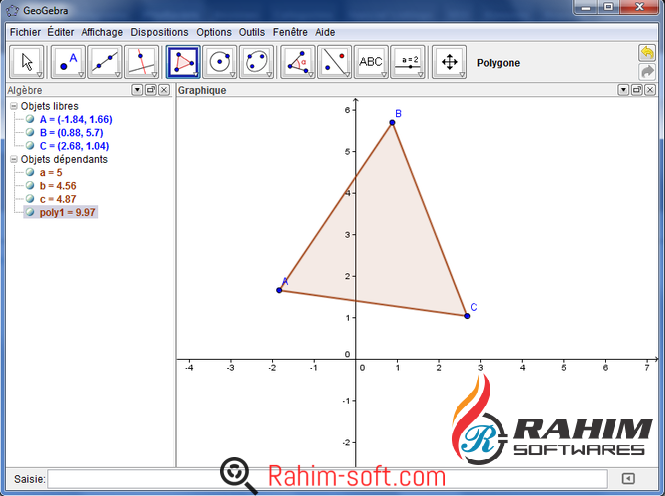Viewport: 665px width, 496px height.
Task: Pop out the Algèbre panel into window
Action: (151, 90)
